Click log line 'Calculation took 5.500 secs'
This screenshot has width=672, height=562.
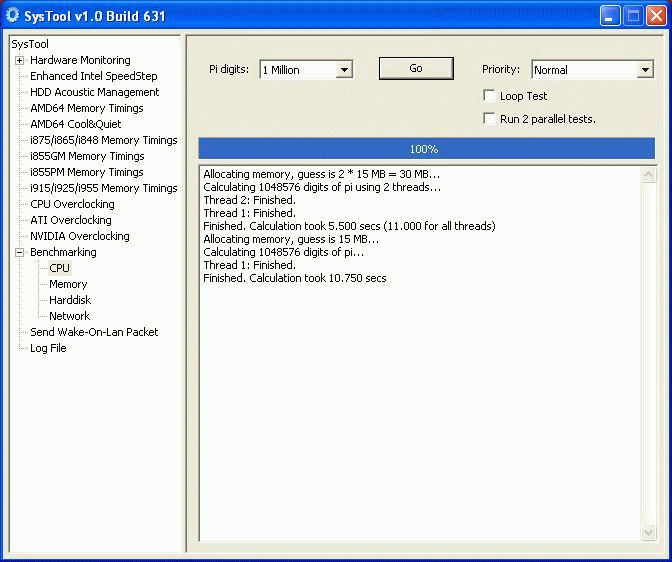point(349,226)
